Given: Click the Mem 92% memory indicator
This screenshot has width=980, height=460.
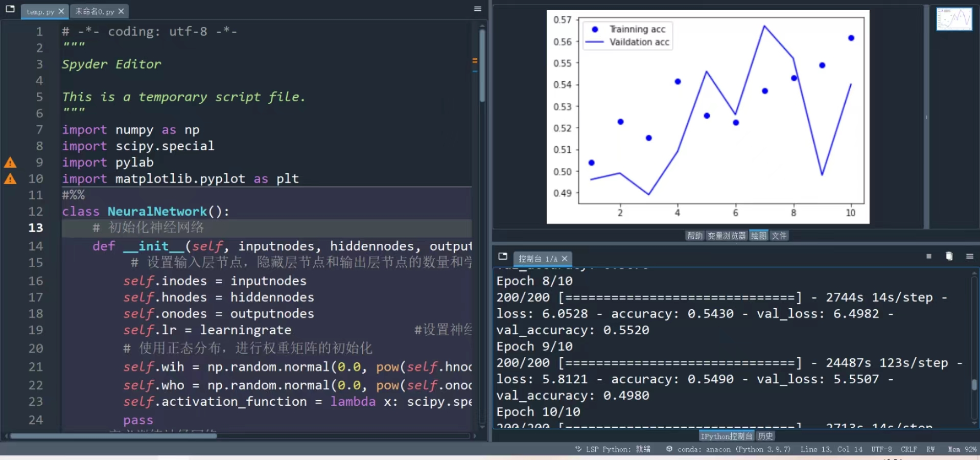Looking at the screenshot, I should click(962, 449).
